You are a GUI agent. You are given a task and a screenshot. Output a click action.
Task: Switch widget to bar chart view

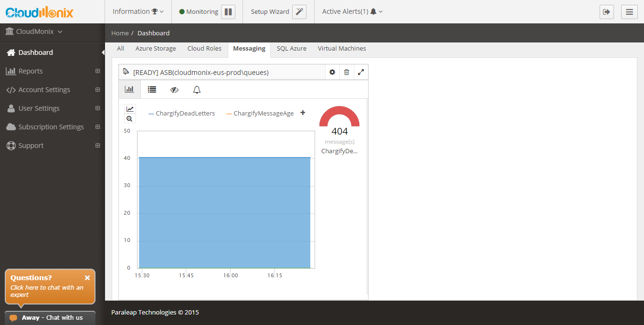129,89
